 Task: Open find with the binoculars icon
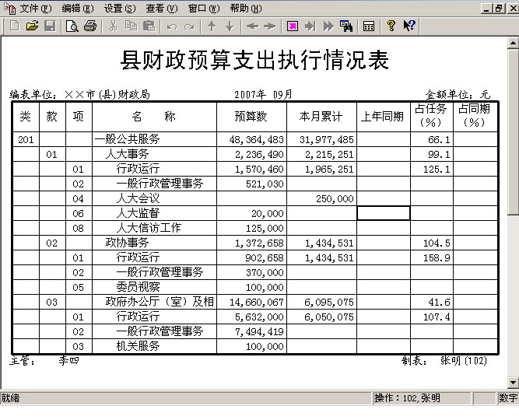pos(346,26)
